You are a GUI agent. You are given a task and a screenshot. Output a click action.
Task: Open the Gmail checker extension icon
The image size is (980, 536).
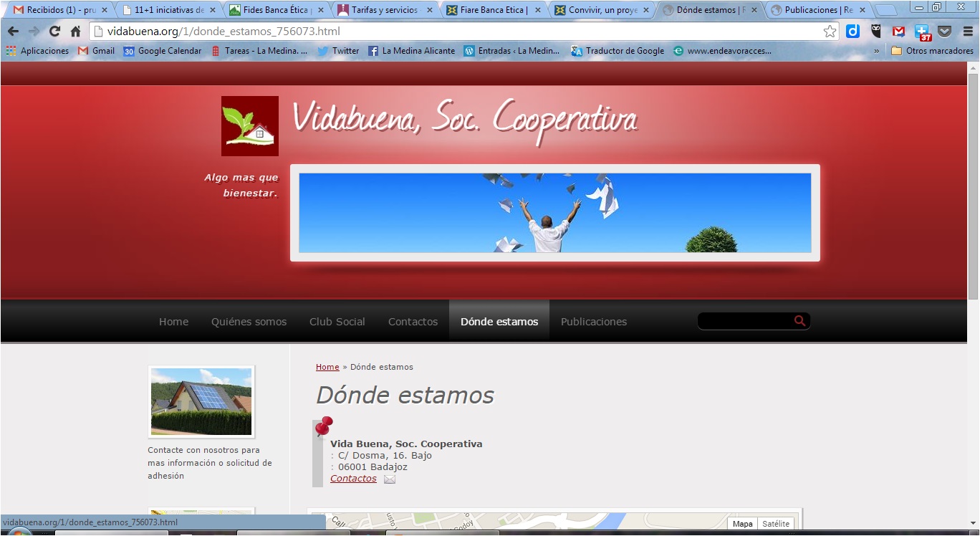pyautogui.click(x=898, y=32)
